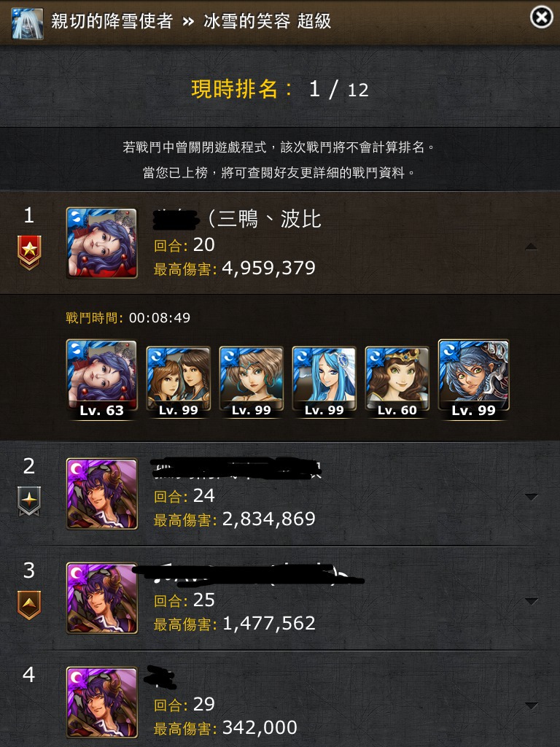Screen dimensions: 560x747
Task: Tap the gold star rank 1 badge
Action: click(x=29, y=252)
